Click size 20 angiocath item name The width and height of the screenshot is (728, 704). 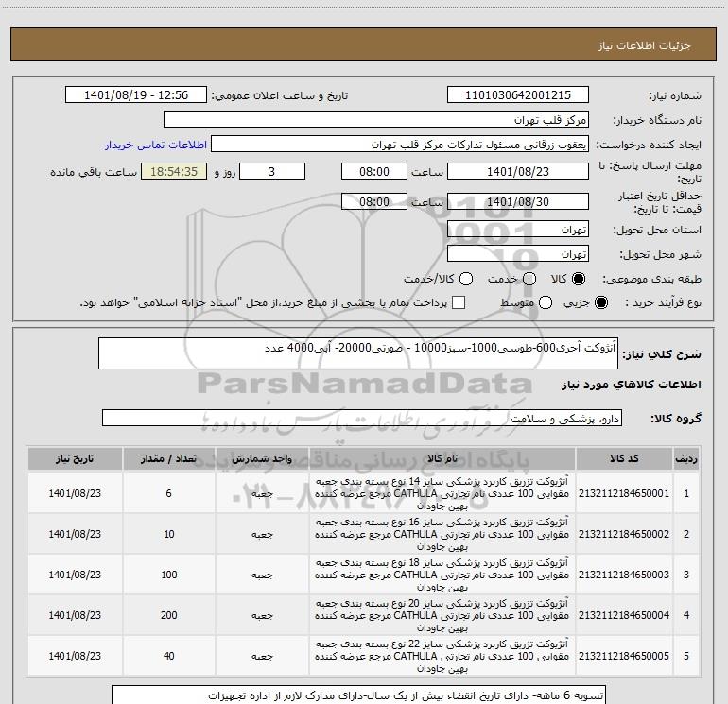pos(442,615)
